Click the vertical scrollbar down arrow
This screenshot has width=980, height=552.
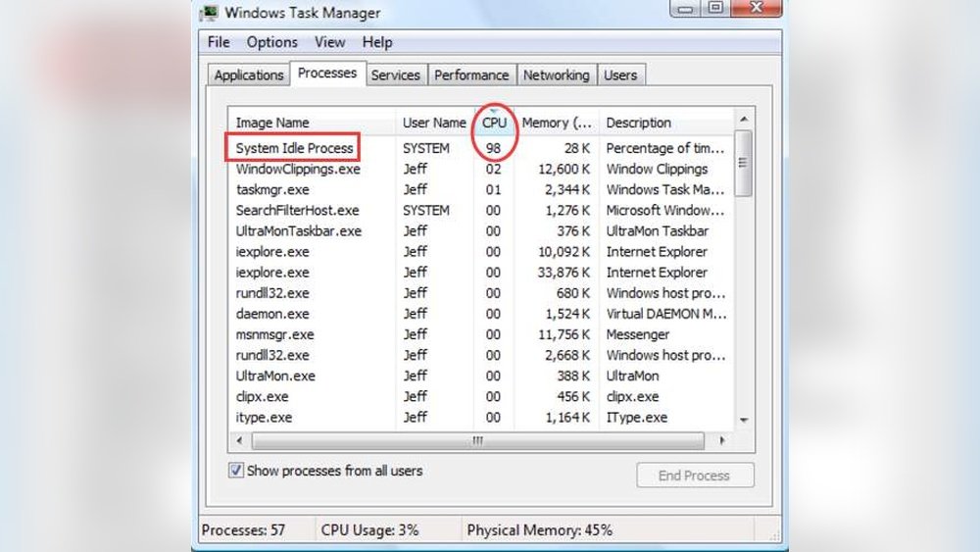744,420
